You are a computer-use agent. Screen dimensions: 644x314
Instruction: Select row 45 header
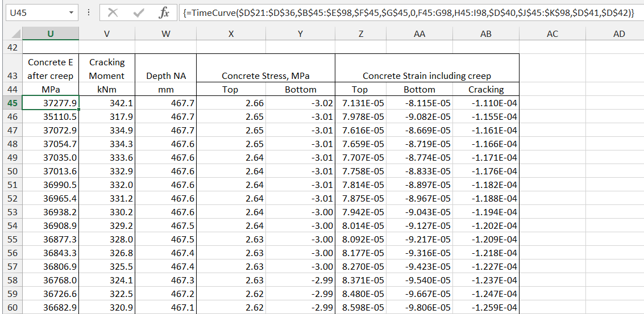pos(12,103)
